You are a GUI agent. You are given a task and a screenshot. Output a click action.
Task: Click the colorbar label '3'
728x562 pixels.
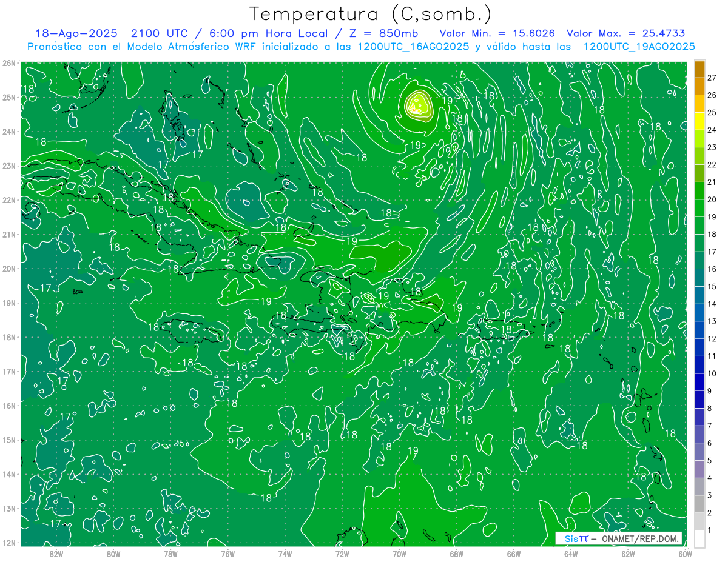pyautogui.click(x=710, y=496)
